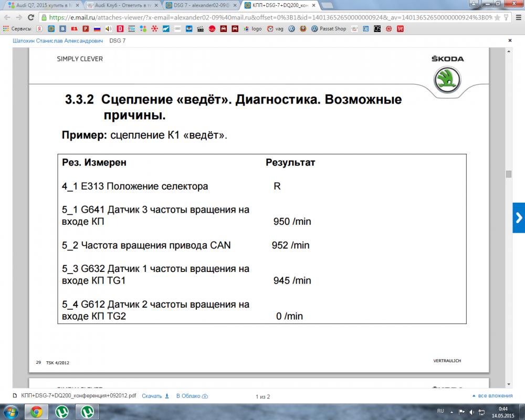The image size is (525, 420).
Task: Bookmark this page with the star icon
Action: click(x=498, y=17)
